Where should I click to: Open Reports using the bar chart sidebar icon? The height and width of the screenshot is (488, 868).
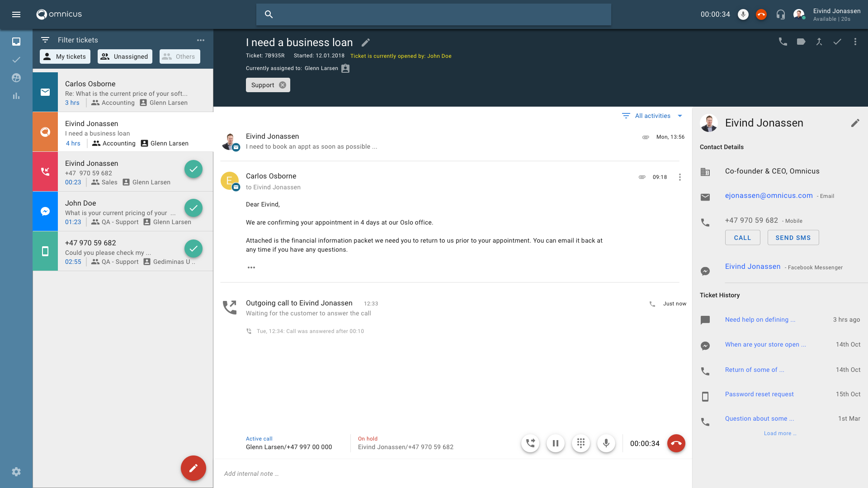(x=16, y=96)
